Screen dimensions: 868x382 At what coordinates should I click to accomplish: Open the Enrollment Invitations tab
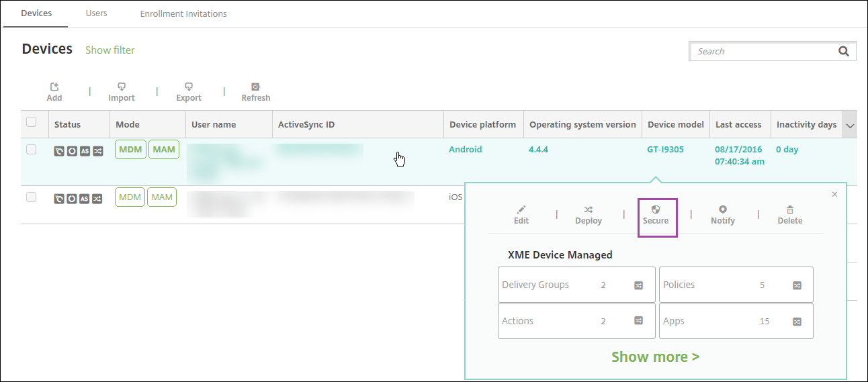pos(183,13)
